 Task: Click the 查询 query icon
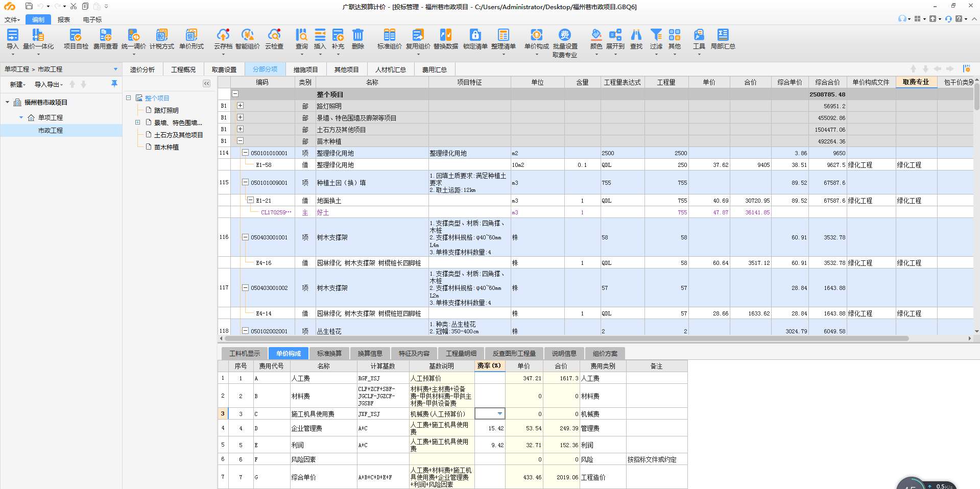[302, 39]
